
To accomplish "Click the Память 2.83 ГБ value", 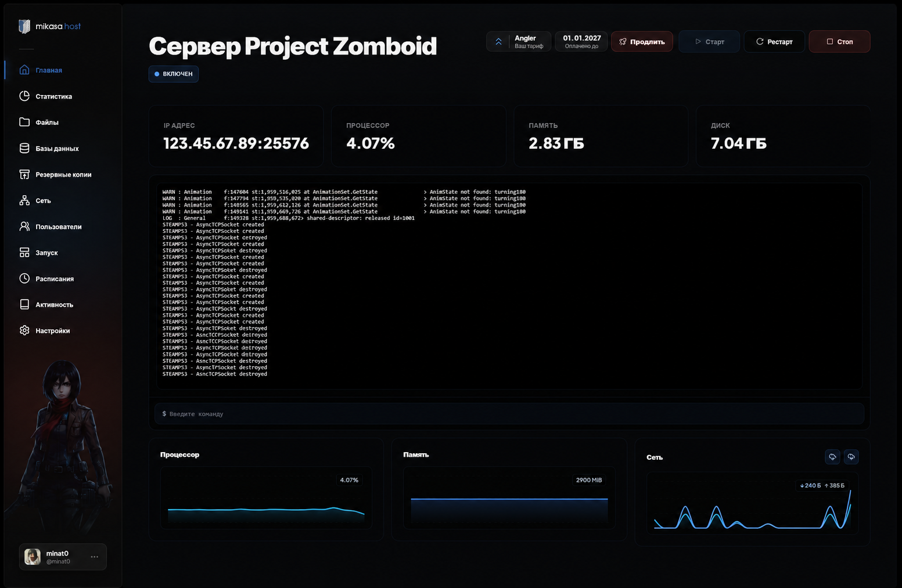I will (x=556, y=143).
